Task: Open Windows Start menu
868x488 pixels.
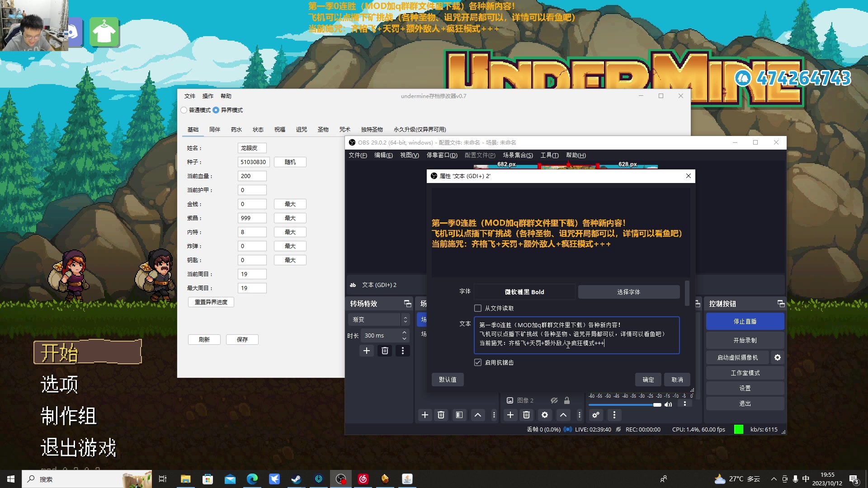Action: (x=11, y=479)
